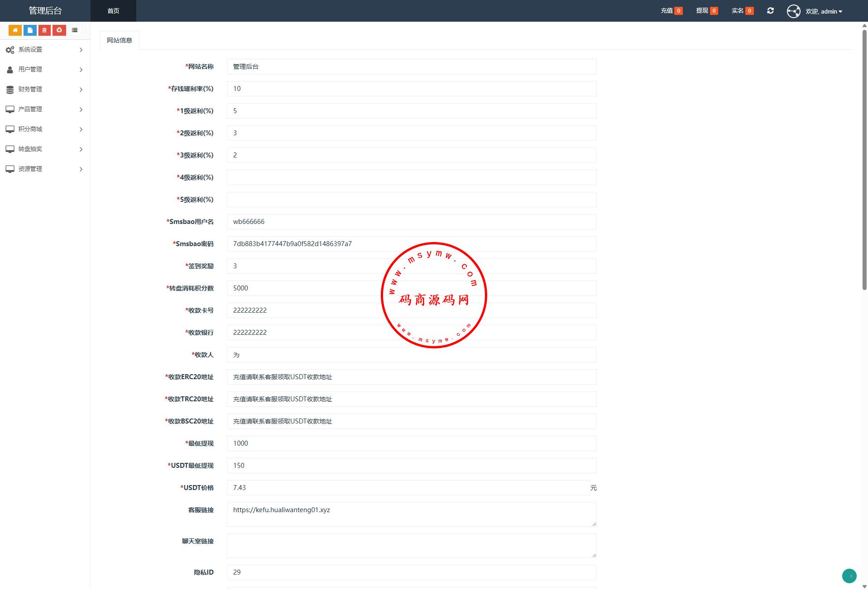
Task: Click the user icon beside 用户管理
Action: coord(10,70)
